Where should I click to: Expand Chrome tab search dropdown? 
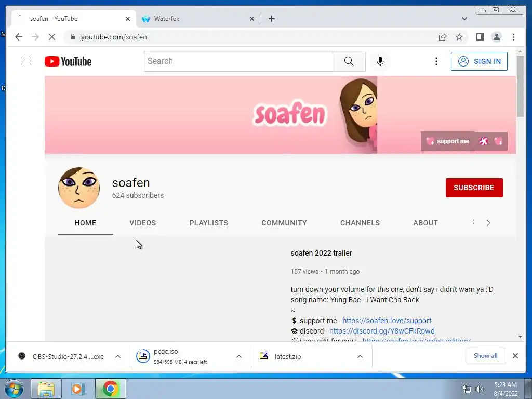click(x=464, y=19)
